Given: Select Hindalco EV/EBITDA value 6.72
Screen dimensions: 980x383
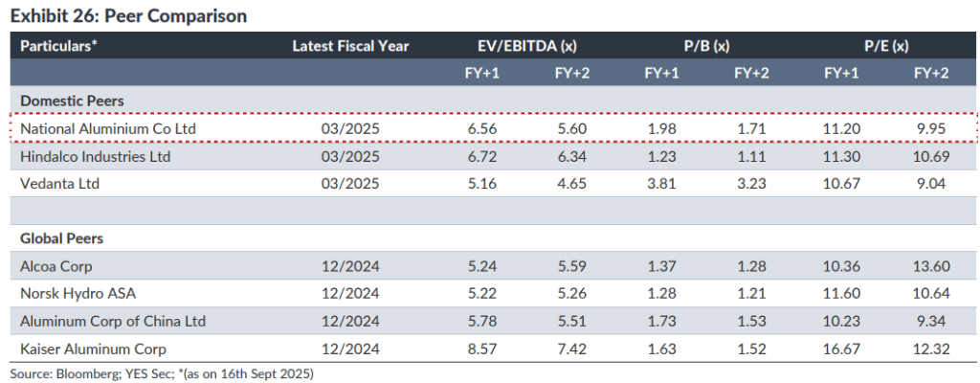Looking at the screenshot, I should pyautogui.click(x=482, y=156).
